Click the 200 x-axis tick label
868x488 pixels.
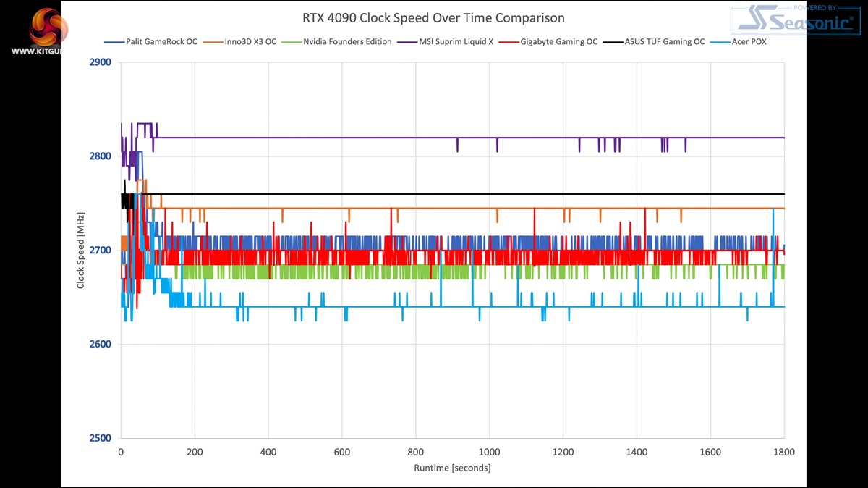pyautogui.click(x=195, y=452)
